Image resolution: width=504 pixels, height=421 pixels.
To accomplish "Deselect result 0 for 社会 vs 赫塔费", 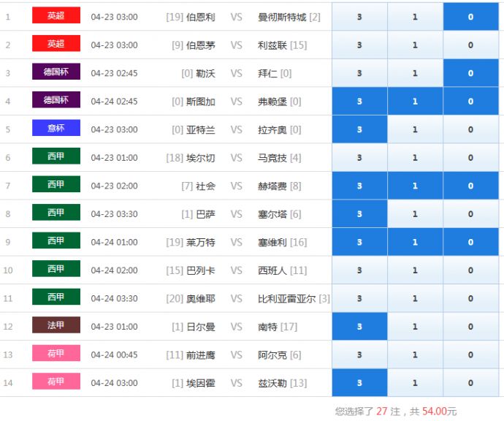I will click(x=470, y=186).
